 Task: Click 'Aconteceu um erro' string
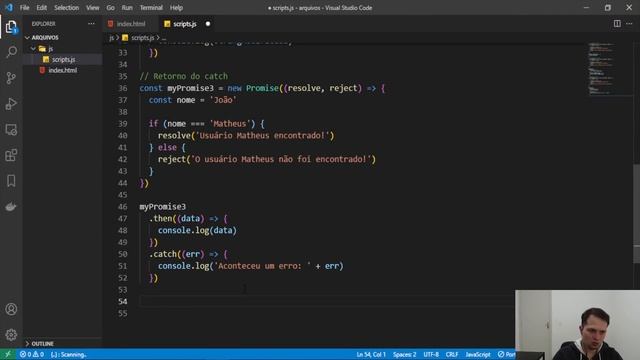[x=262, y=266]
